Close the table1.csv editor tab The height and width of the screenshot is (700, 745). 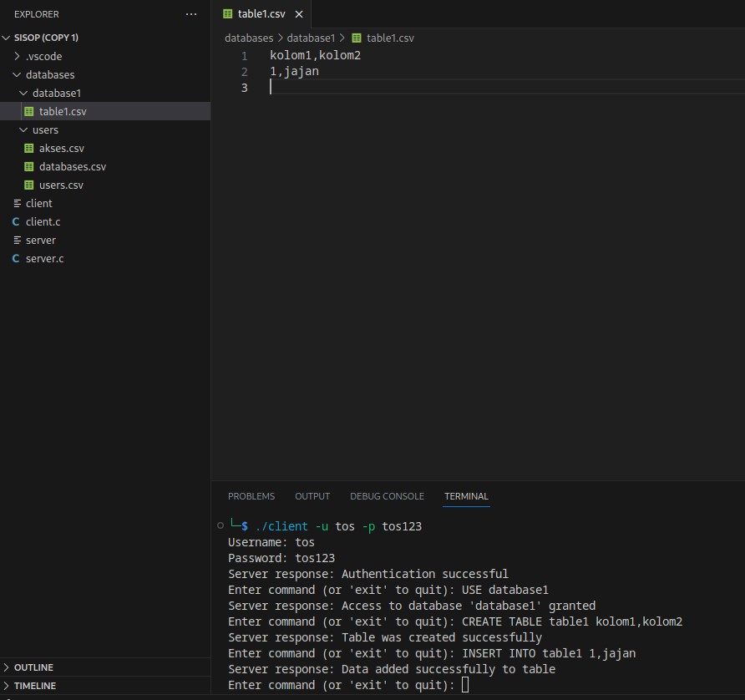[x=299, y=14]
